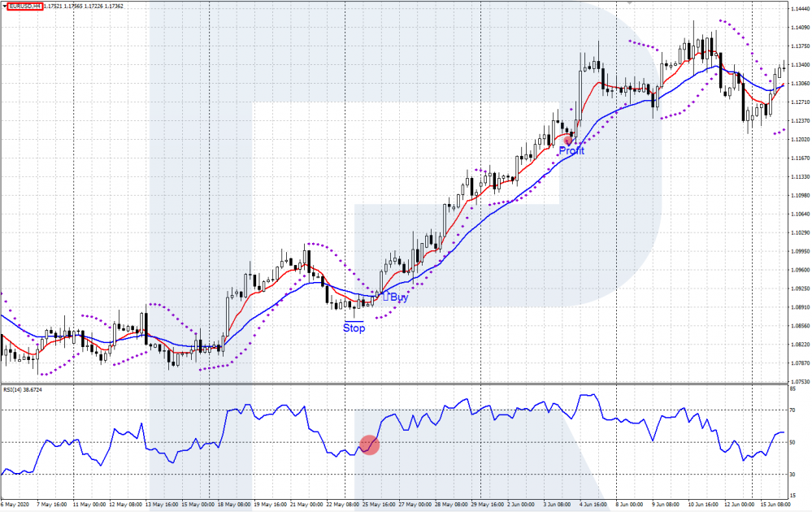Click the EURUSD,H4 chart symbol label

click(x=25, y=7)
